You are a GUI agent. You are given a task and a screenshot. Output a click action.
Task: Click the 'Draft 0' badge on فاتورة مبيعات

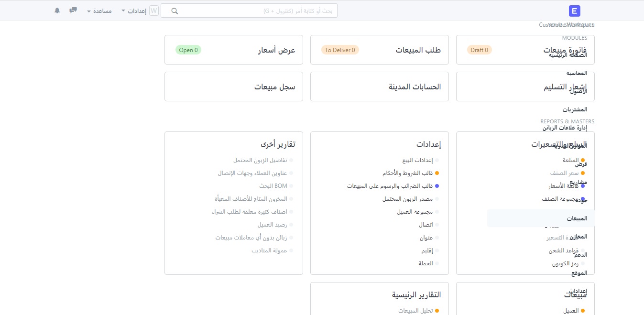point(480,49)
